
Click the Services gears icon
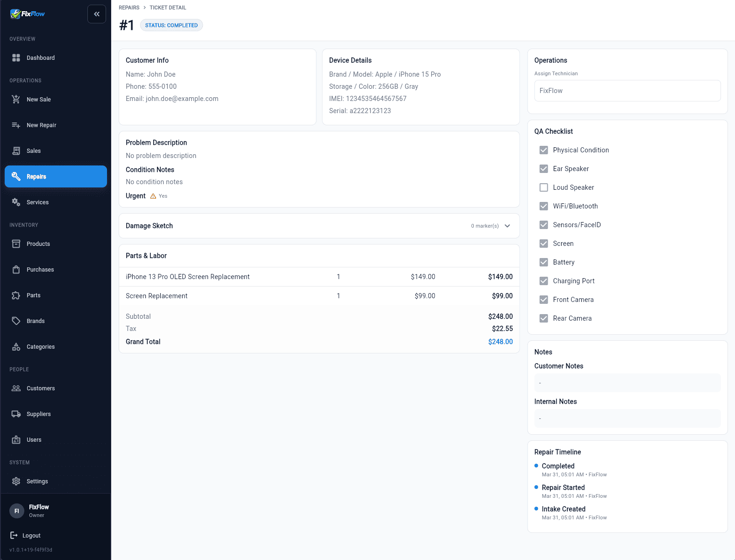(16, 202)
